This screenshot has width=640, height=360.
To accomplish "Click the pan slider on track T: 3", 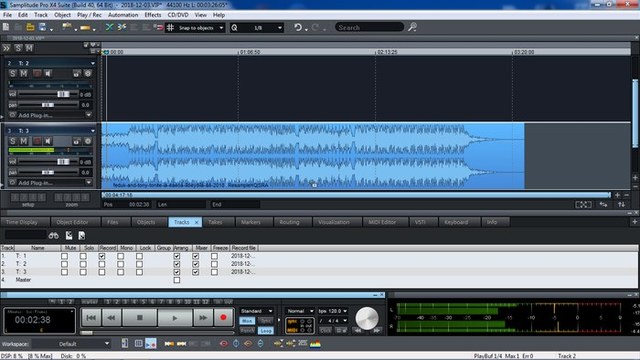I will pos(48,172).
